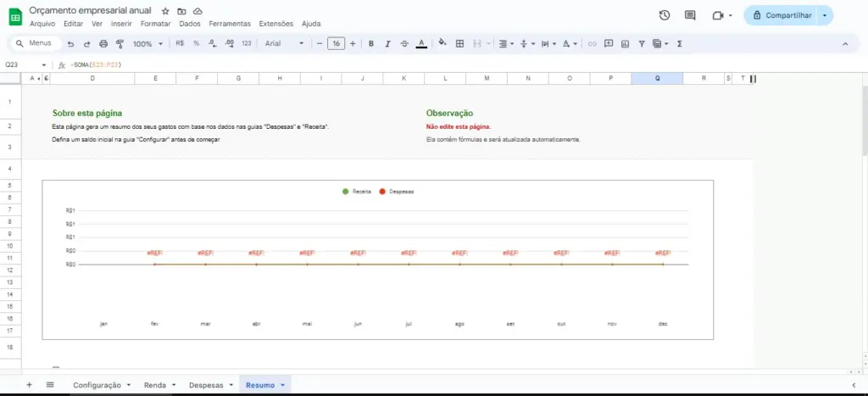Insert a link
The image size is (868, 396).
(x=592, y=43)
